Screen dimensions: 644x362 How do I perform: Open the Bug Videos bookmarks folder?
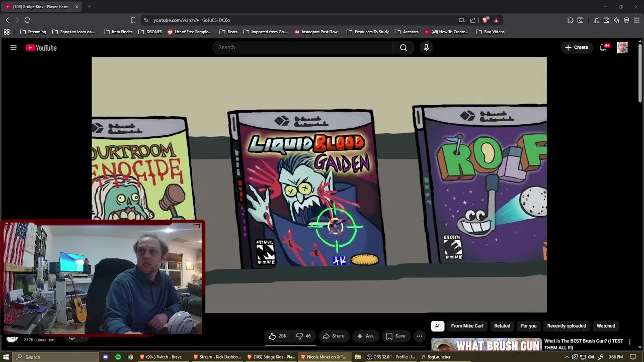click(x=490, y=32)
